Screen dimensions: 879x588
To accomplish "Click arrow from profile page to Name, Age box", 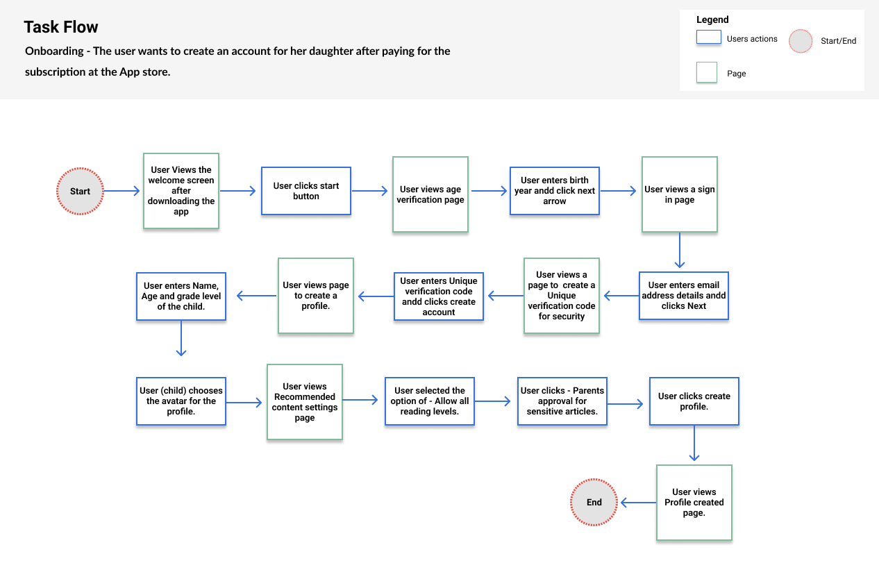I will 256,296.
